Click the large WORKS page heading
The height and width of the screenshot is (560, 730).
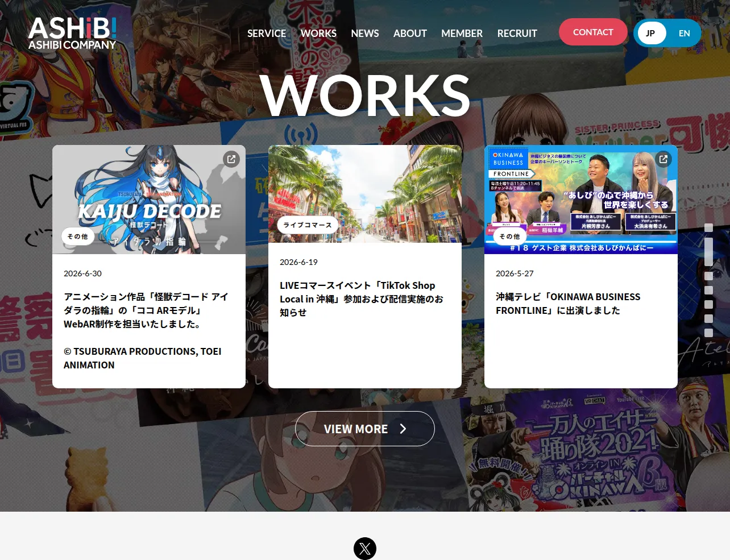[365, 96]
